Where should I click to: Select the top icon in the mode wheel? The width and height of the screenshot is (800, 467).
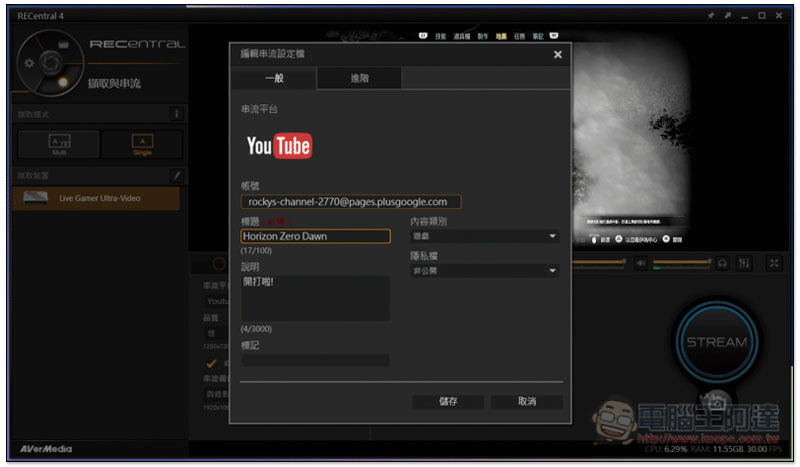63,44
